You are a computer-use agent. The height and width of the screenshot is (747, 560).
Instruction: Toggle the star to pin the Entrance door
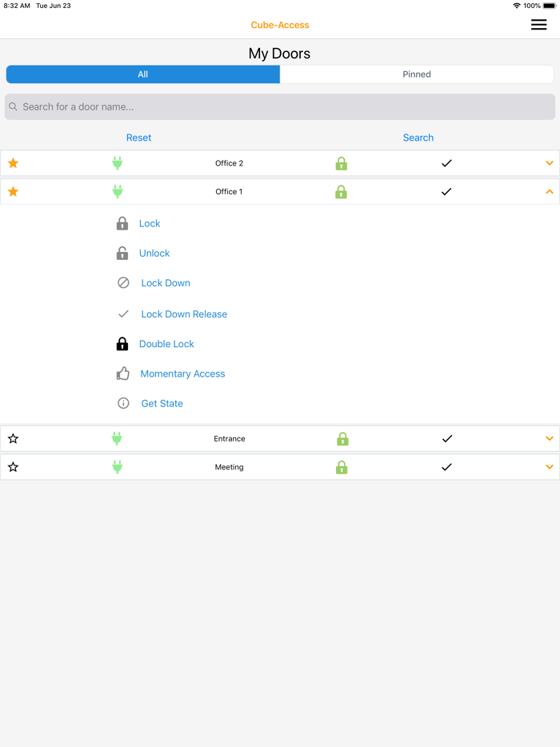click(13, 438)
